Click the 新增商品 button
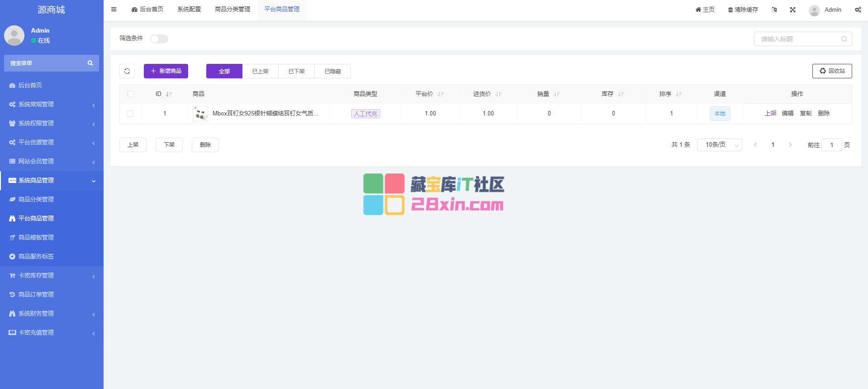Image resolution: width=868 pixels, height=389 pixels. 166,71
